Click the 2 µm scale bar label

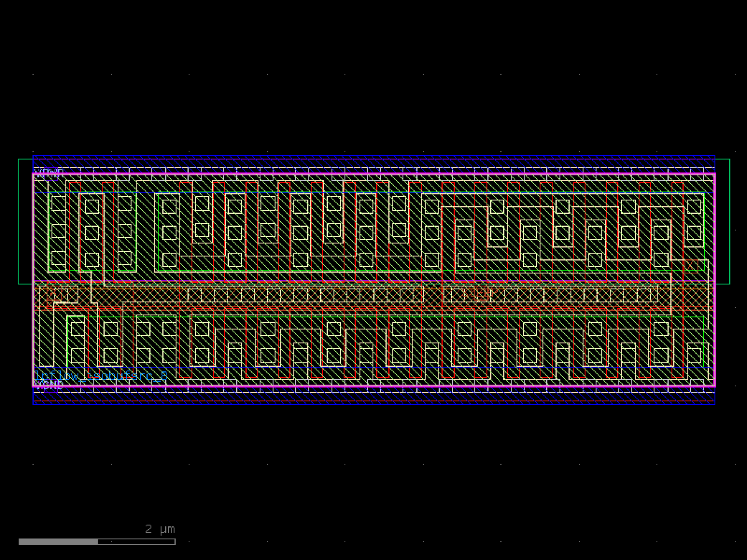160,529
